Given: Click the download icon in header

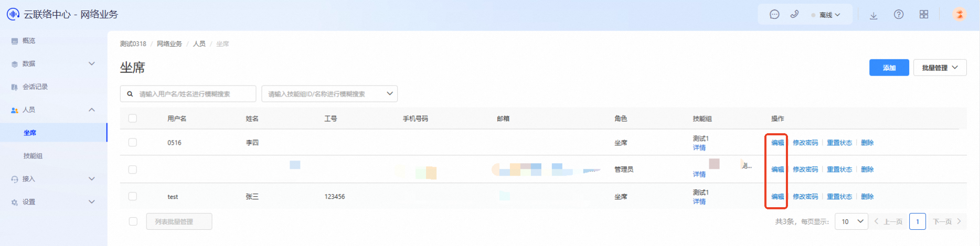Looking at the screenshot, I should coord(874,15).
